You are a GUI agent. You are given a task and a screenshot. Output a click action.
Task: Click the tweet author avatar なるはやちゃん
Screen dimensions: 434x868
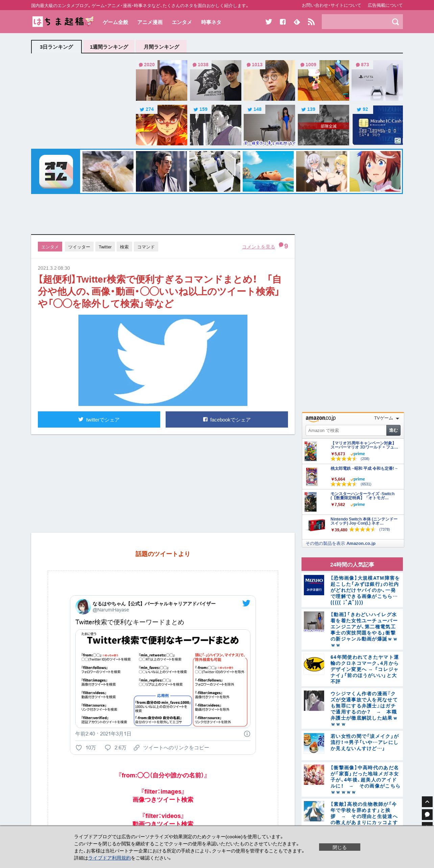click(83, 606)
